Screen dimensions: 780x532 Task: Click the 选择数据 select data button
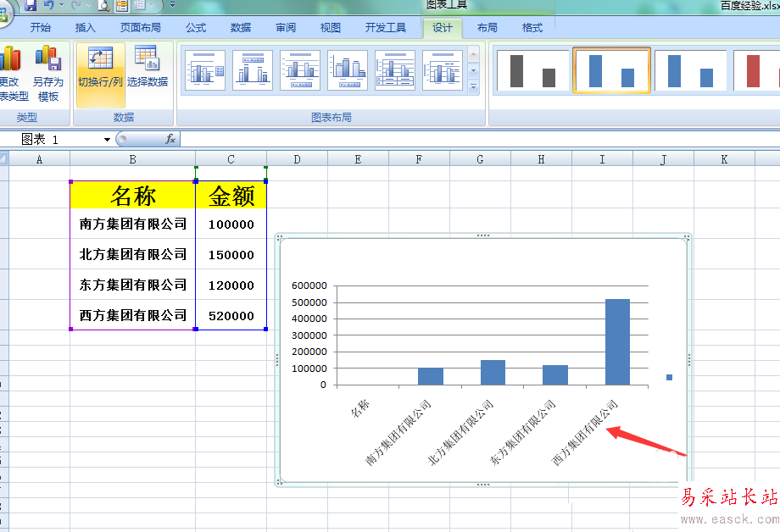point(148,67)
